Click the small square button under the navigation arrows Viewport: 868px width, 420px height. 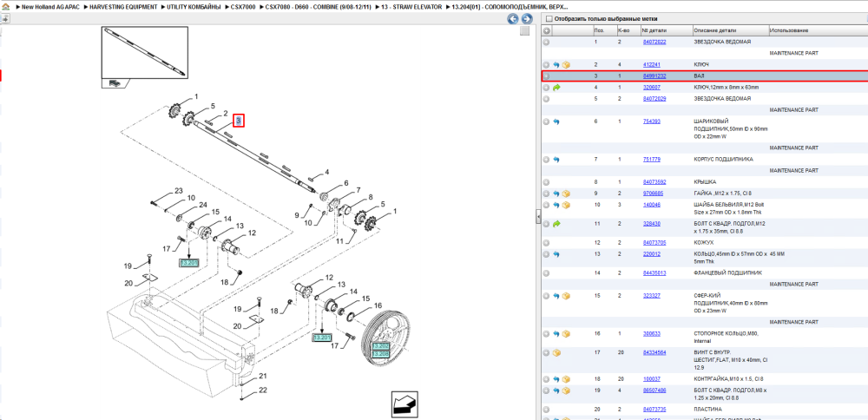pyautogui.click(x=525, y=31)
